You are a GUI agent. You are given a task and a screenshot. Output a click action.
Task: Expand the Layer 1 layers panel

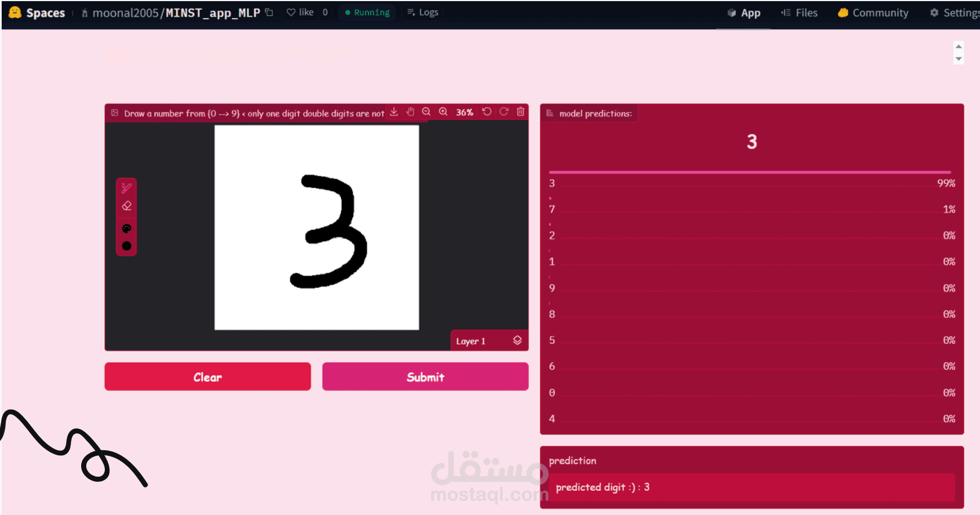coord(489,340)
